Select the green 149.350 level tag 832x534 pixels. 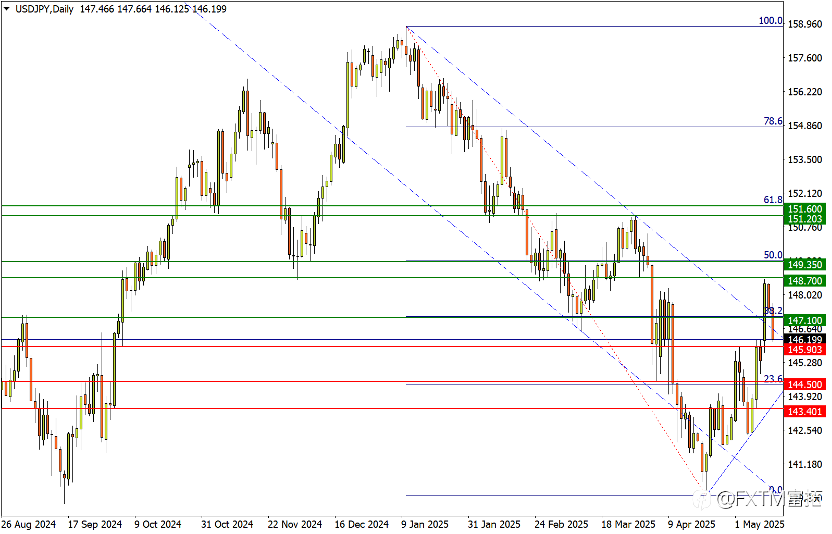point(805,264)
